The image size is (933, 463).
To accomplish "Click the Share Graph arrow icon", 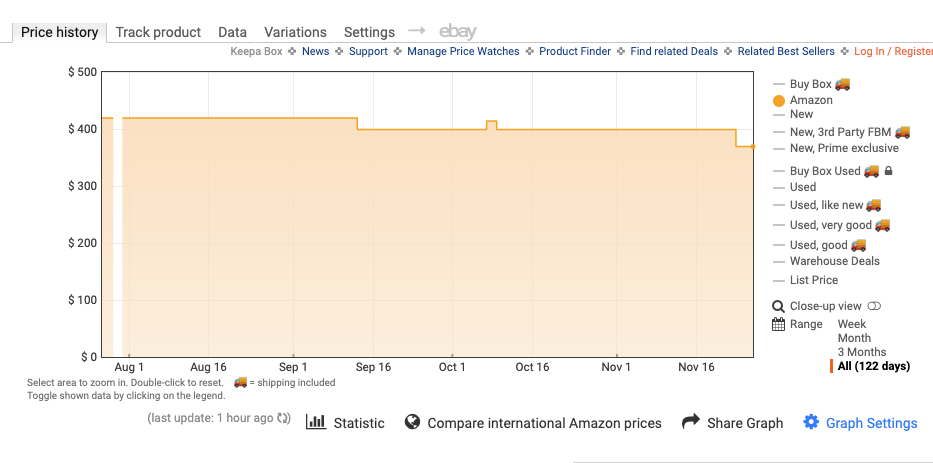I will (690, 422).
